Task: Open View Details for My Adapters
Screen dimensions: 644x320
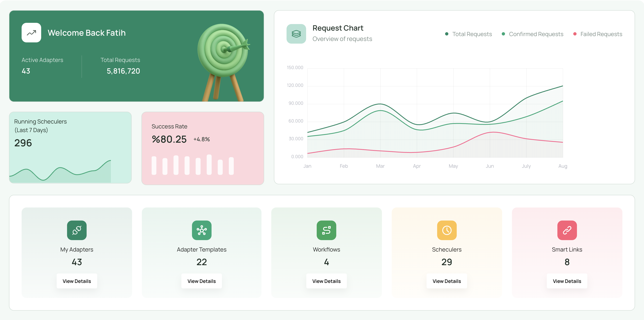Action: (77, 281)
